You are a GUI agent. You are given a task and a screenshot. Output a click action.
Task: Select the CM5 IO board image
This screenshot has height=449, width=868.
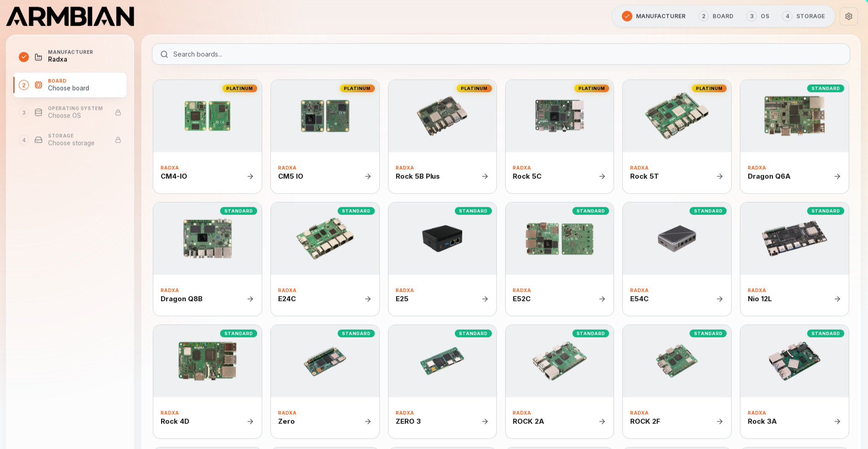325,116
